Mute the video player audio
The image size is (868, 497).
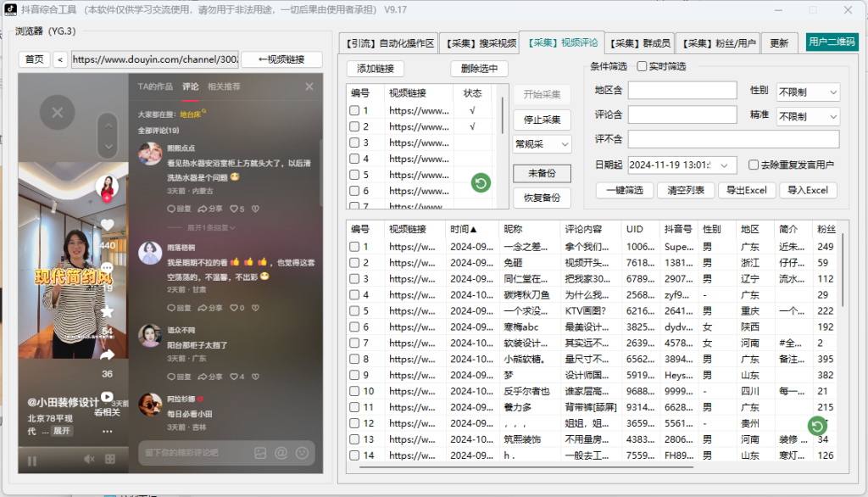(x=89, y=461)
